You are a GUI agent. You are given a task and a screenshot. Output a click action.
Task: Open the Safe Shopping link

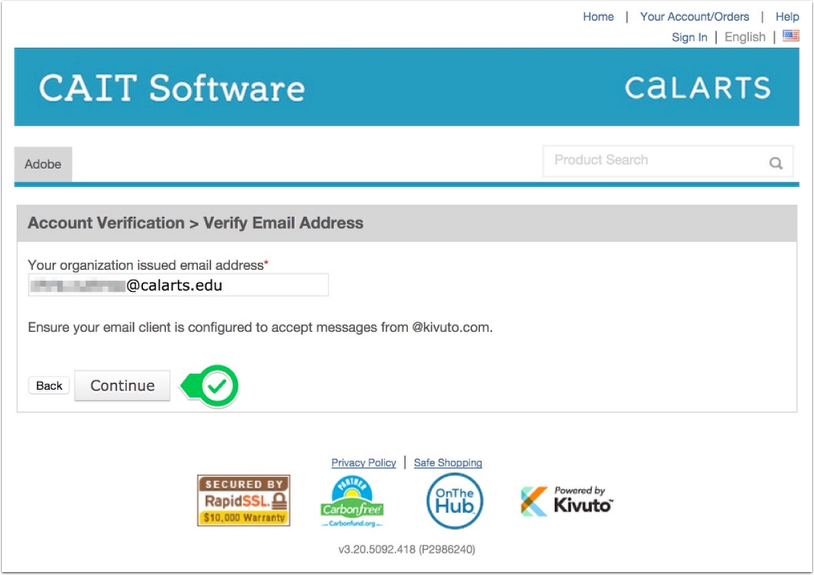pos(447,462)
